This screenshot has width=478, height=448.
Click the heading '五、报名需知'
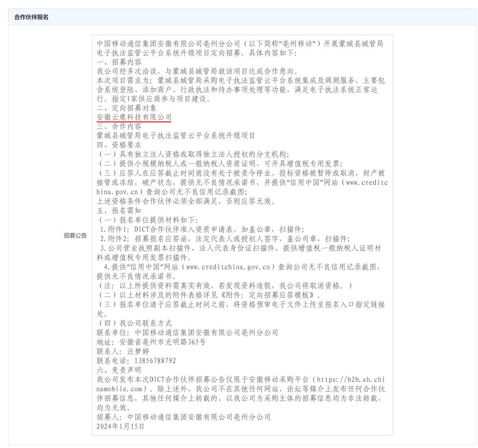click(119, 211)
